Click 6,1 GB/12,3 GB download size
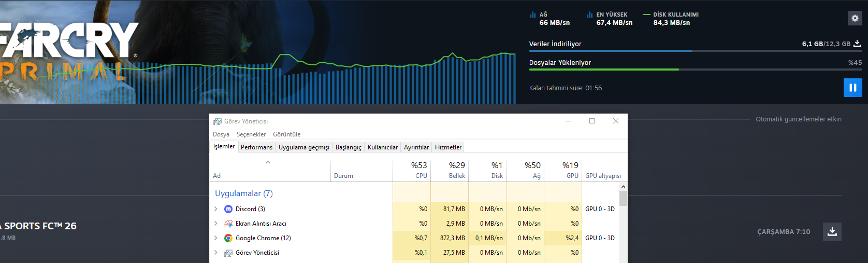This screenshot has width=868, height=263. coord(826,44)
